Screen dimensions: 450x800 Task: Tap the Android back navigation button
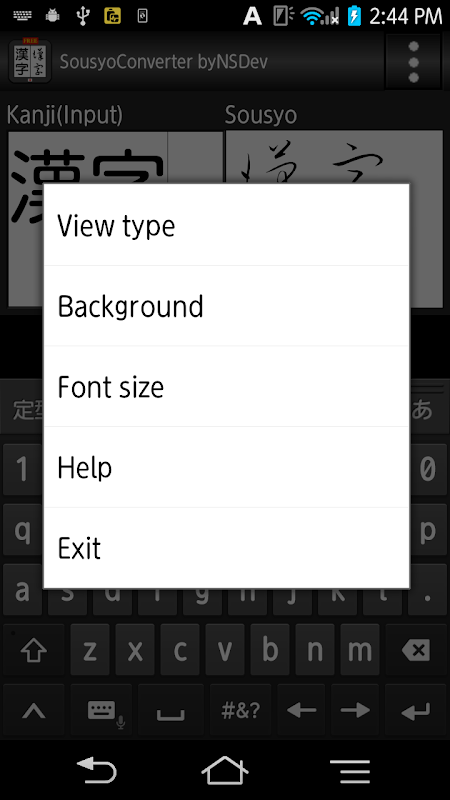96,770
